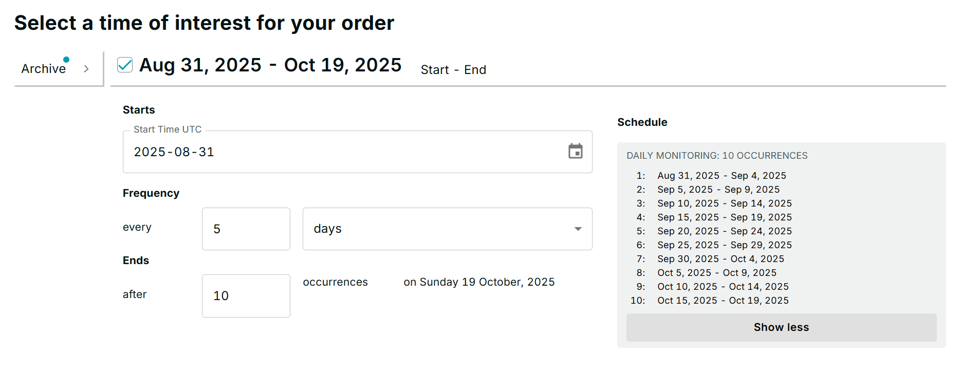Click occurrence 3 Sep 10 - Sep 14

724,203
